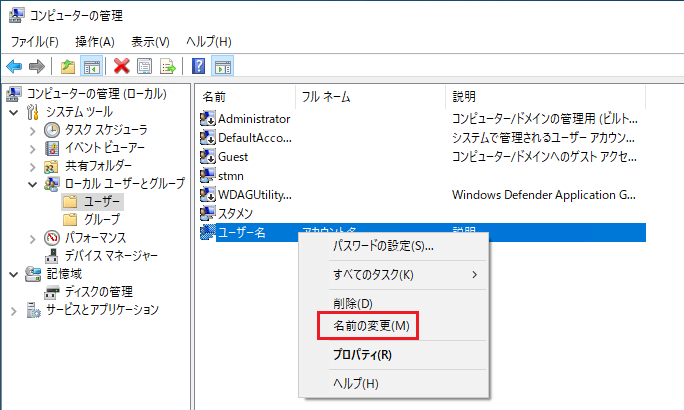Viewport: 684px width, 410px height.
Task: Select the システム ツール tree label
Action: tap(79, 112)
